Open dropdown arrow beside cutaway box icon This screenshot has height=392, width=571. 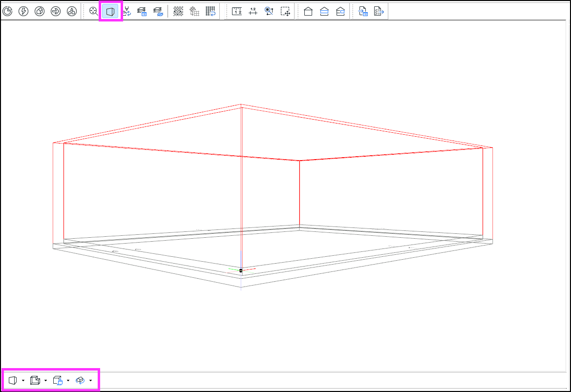[45, 381]
